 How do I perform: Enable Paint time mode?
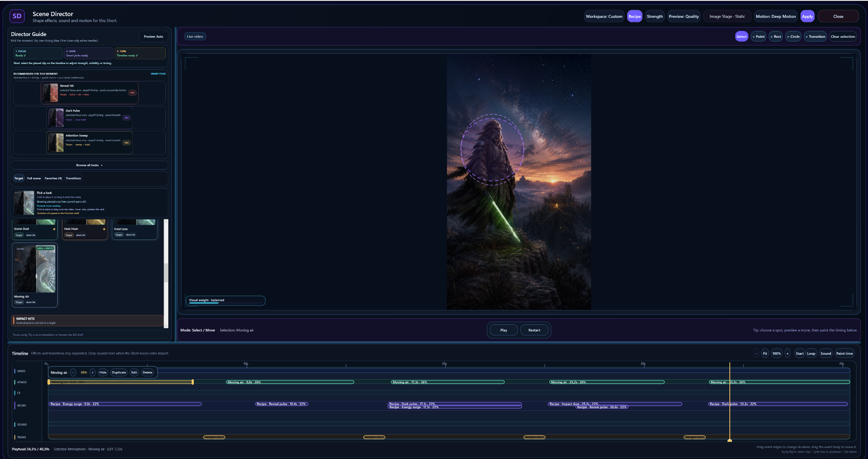coord(844,353)
